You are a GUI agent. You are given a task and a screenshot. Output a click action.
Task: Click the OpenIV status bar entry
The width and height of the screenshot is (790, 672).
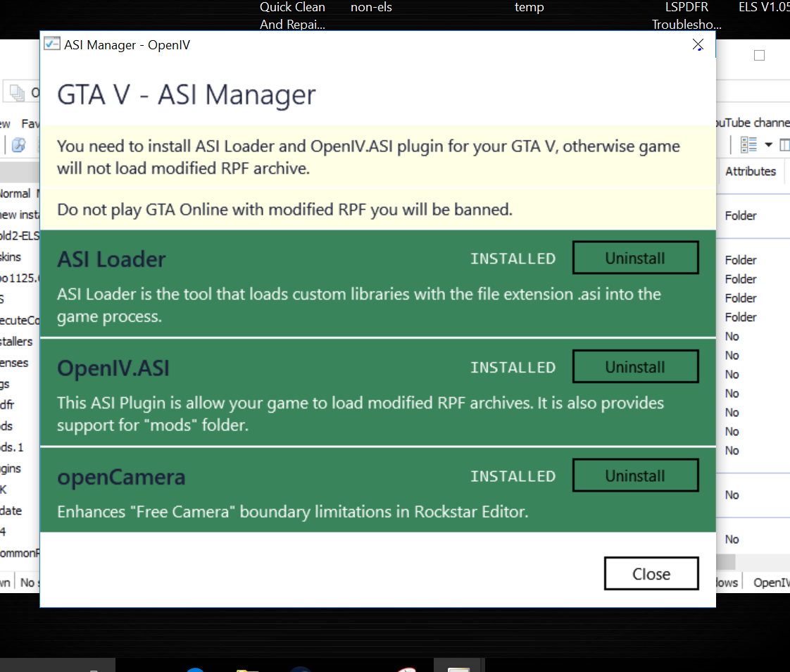[x=772, y=583]
